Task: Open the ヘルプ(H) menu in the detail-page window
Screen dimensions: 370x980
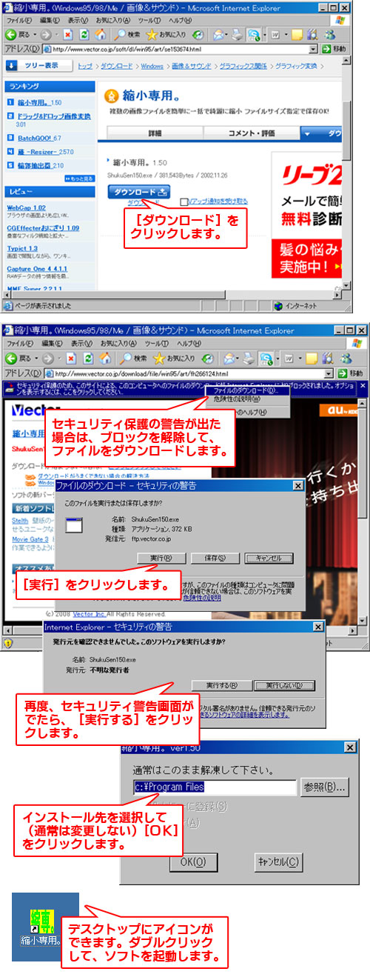Action: coord(179,19)
